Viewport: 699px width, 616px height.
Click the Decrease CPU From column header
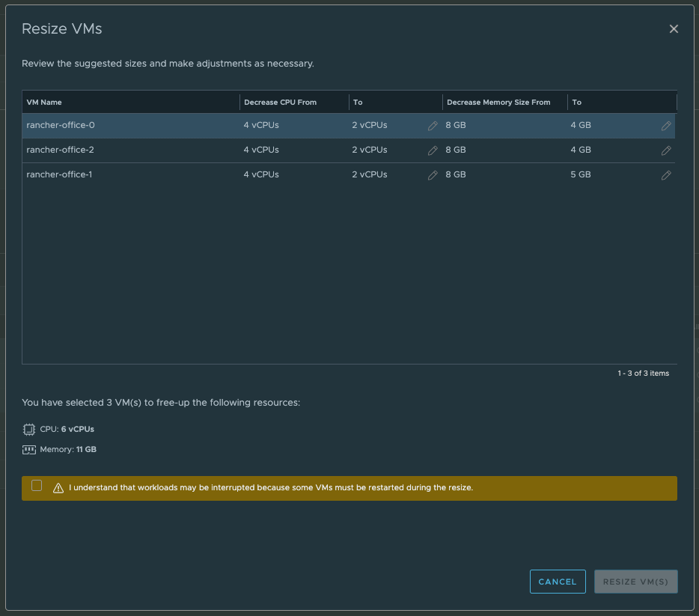(x=280, y=102)
